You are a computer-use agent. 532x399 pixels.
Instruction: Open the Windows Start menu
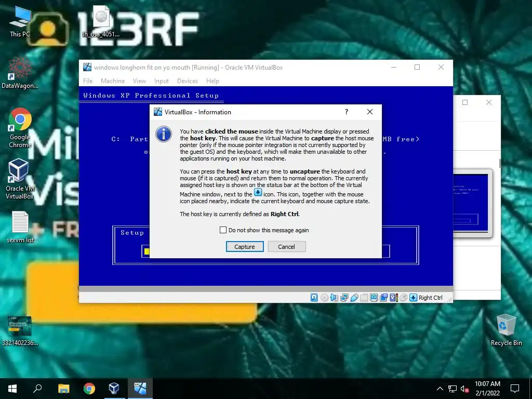coord(12,389)
